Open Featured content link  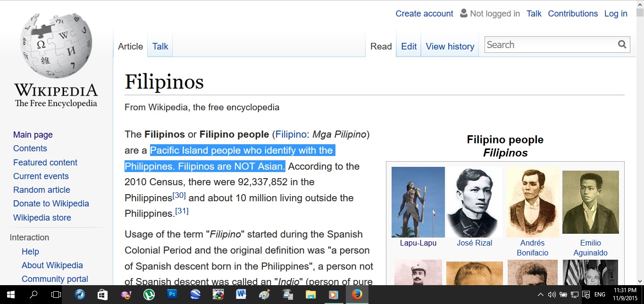click(45, 163)
